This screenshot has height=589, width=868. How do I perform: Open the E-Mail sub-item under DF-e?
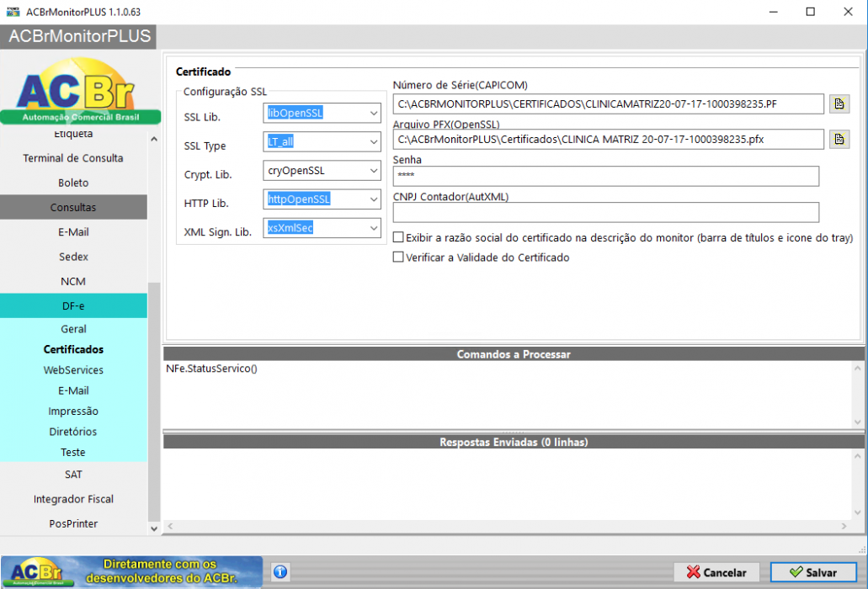coord(73,391)
